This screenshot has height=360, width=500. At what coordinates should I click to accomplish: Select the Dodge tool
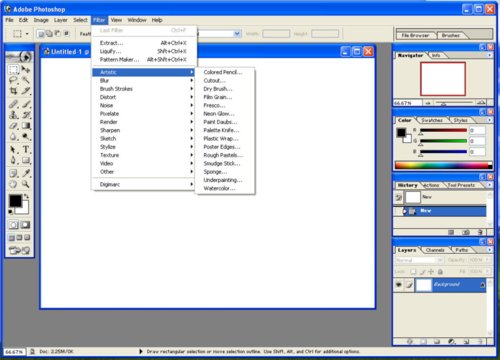click(26, 136)
